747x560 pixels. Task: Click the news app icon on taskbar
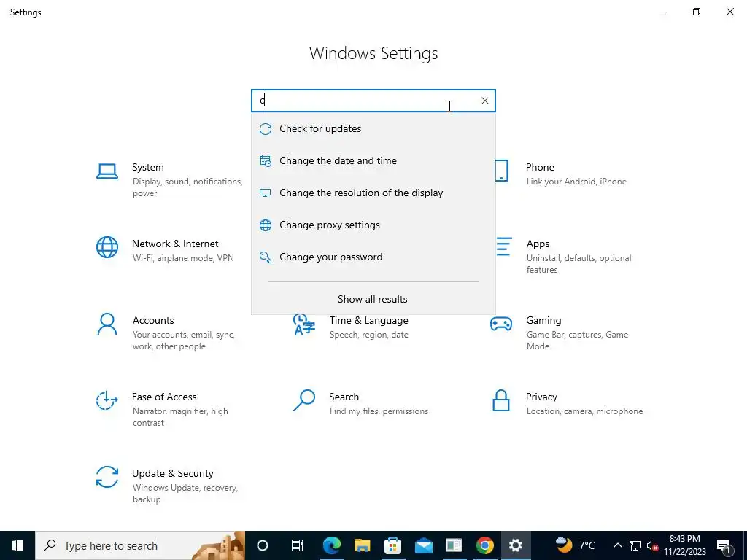(x=454, y=545)
